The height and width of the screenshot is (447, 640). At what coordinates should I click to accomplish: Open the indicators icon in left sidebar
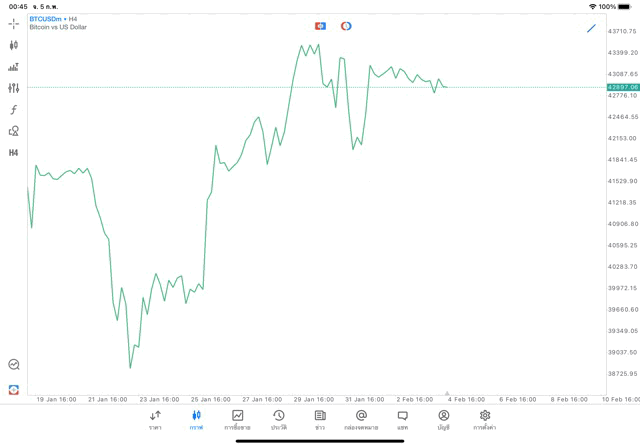point(14,67)
